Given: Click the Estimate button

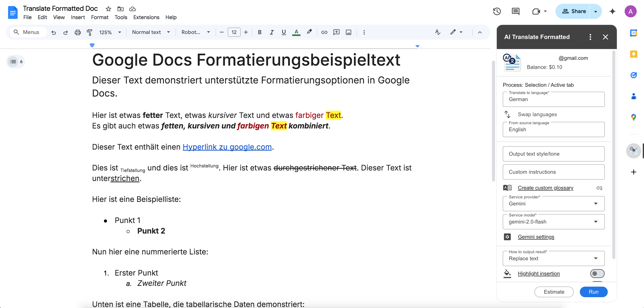Looking at the screenshot, I should [x=554, y=292].
